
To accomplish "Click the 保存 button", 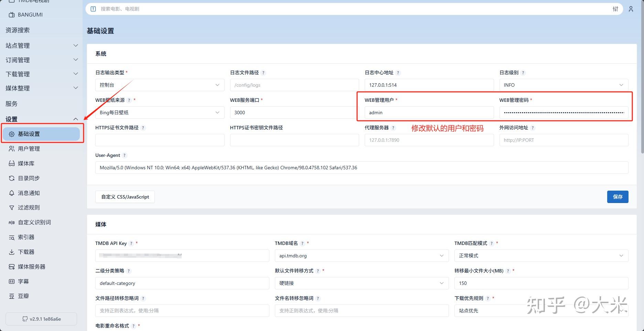I will point(618,197).
